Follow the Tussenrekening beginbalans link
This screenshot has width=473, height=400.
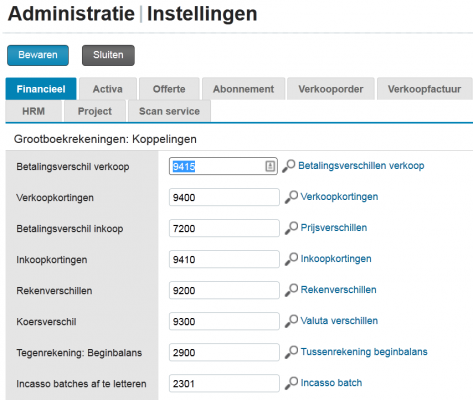pyautogui.click(x=364, y=352)
